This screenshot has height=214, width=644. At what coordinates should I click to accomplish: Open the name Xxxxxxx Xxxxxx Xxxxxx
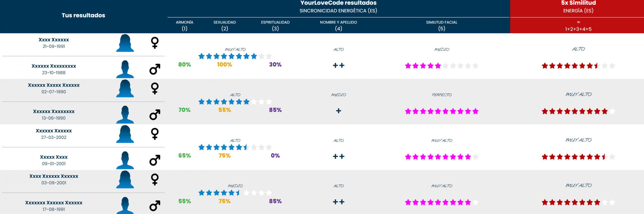pos(54,203)
